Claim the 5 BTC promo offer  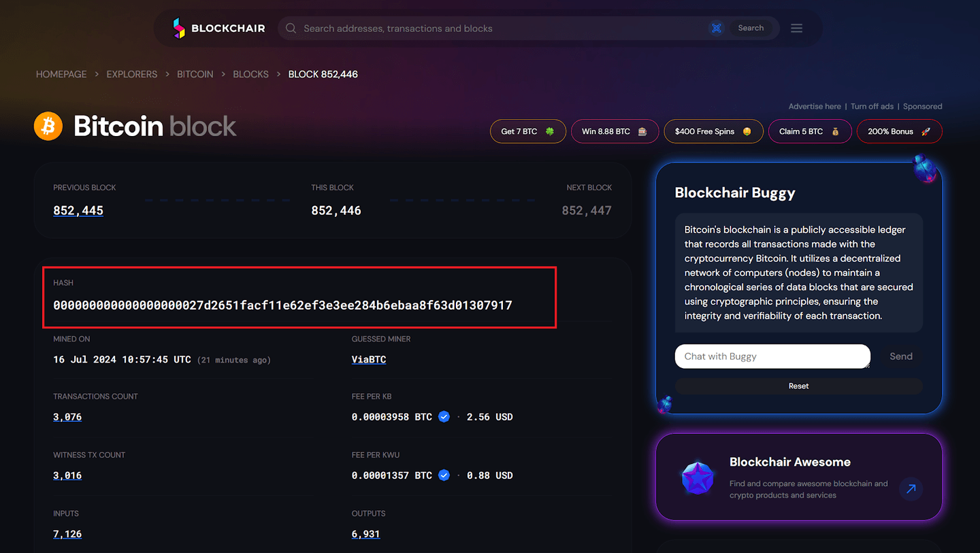(810, 131)
